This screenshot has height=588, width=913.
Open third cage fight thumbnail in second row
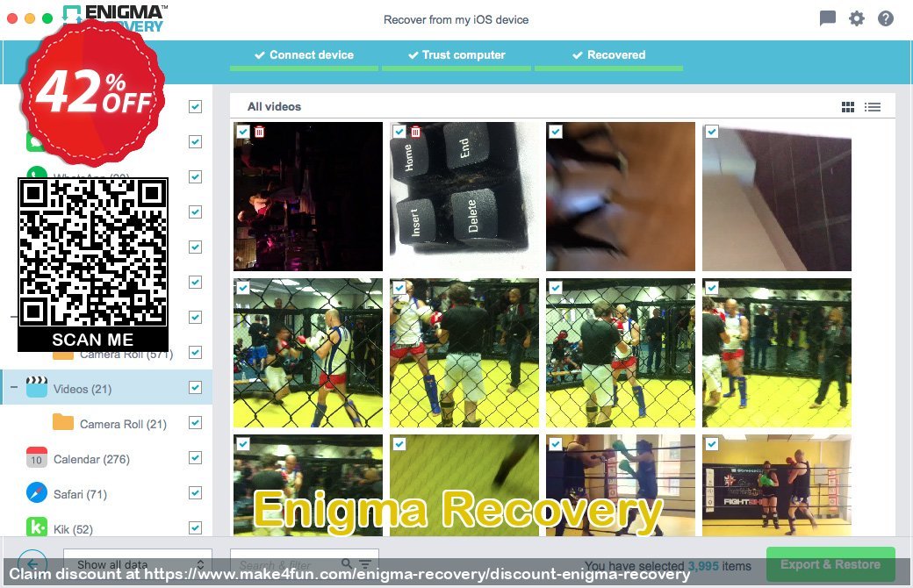621,353
